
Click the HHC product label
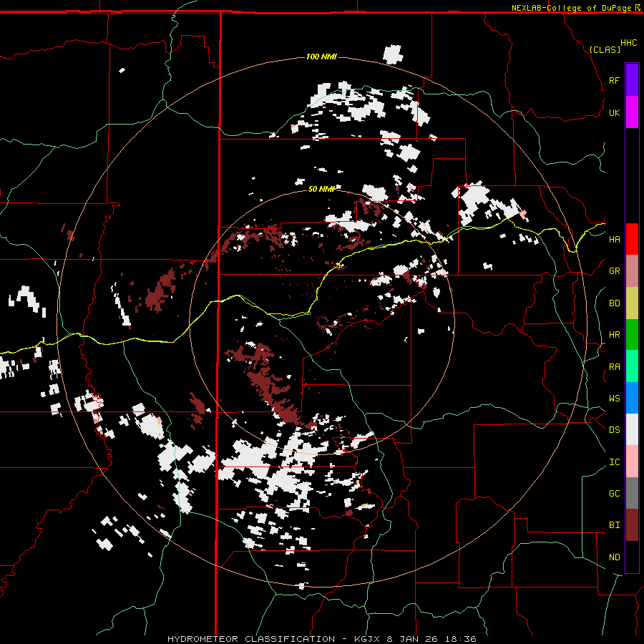629,43
